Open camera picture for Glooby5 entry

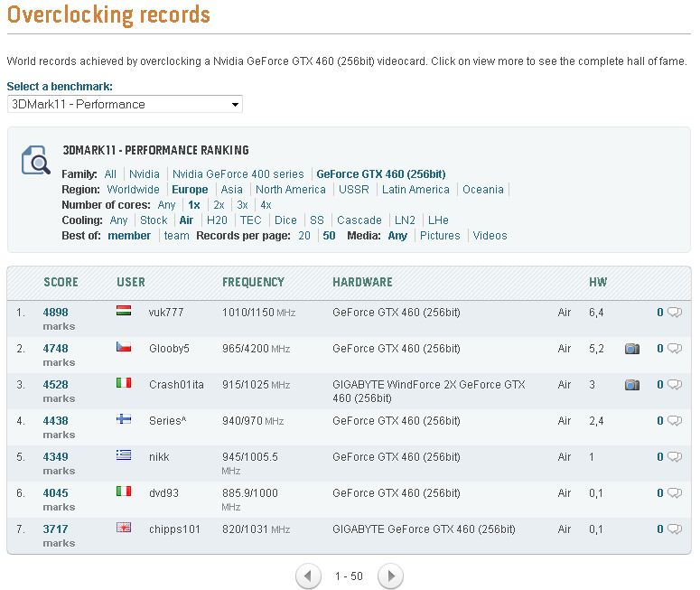coord(631,349)
